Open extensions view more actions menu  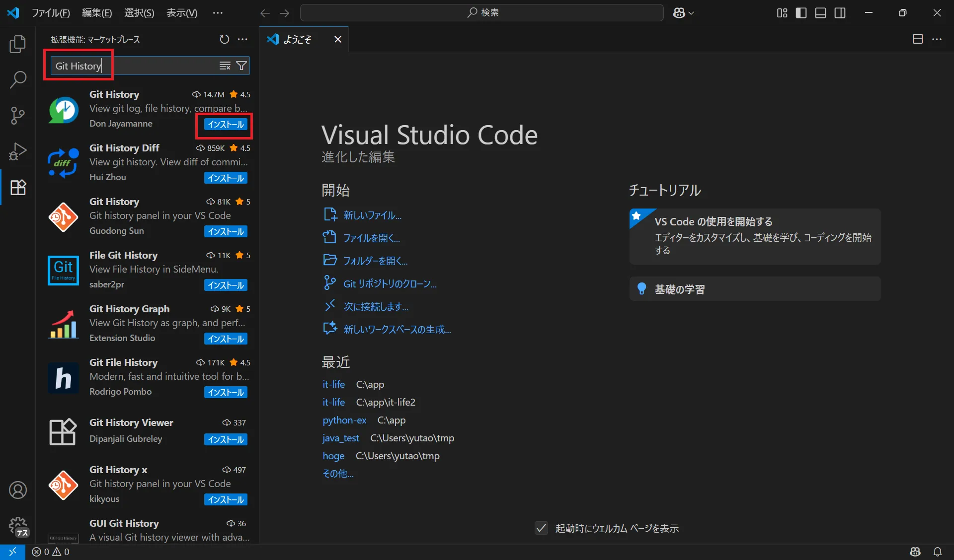pos(242,39)
